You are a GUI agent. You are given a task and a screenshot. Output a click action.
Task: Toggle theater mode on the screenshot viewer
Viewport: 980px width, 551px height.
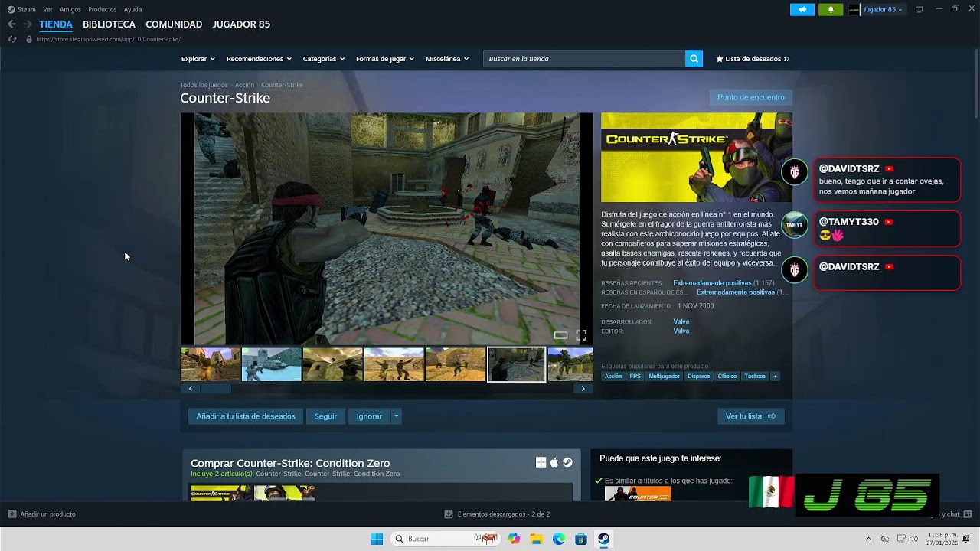tap(560, 335)
